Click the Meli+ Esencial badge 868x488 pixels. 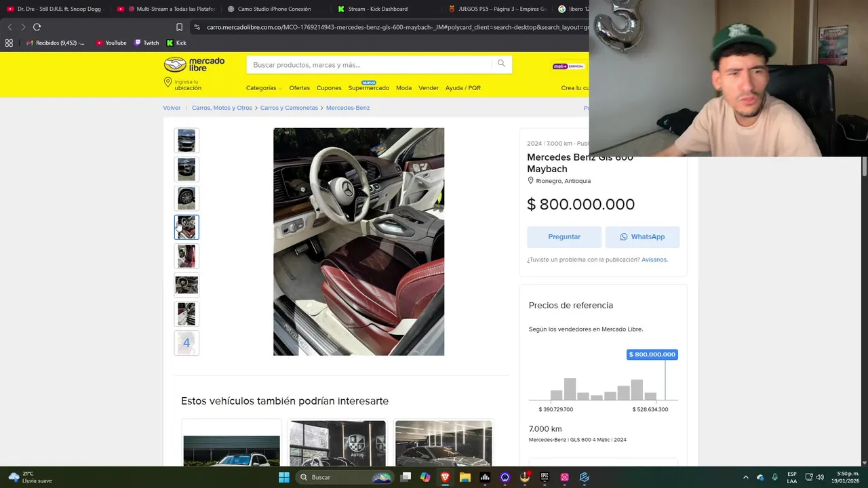click(x=568, y=66)
